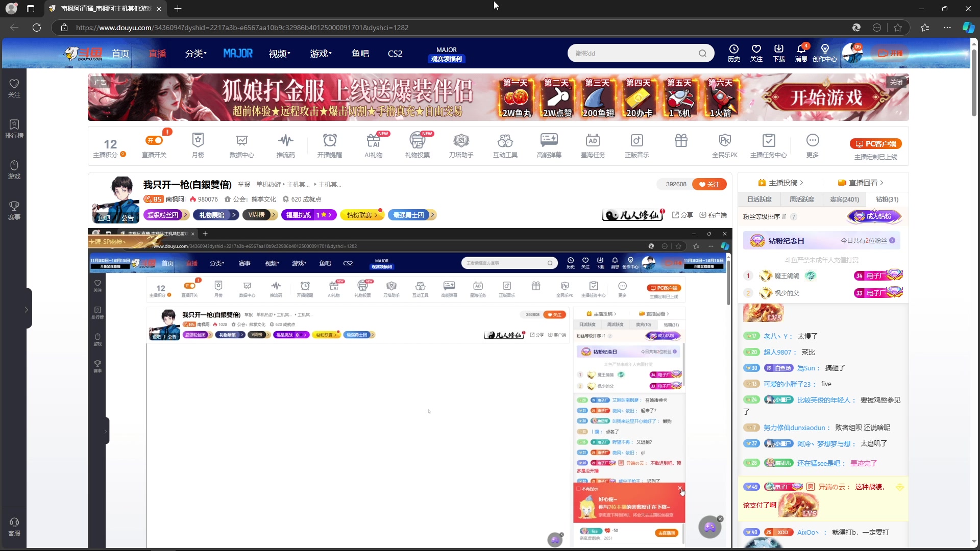This screenshot has width=980, height=551.
Task: Open the 刀塔助手 Dota helper icon
Action: (461, 145)
